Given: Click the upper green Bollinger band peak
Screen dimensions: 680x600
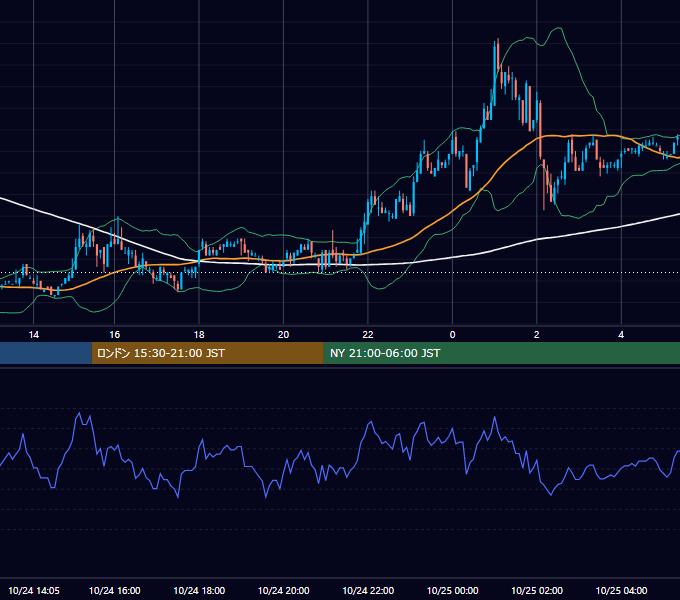Looking at the screenshot, I should (559, 29).
